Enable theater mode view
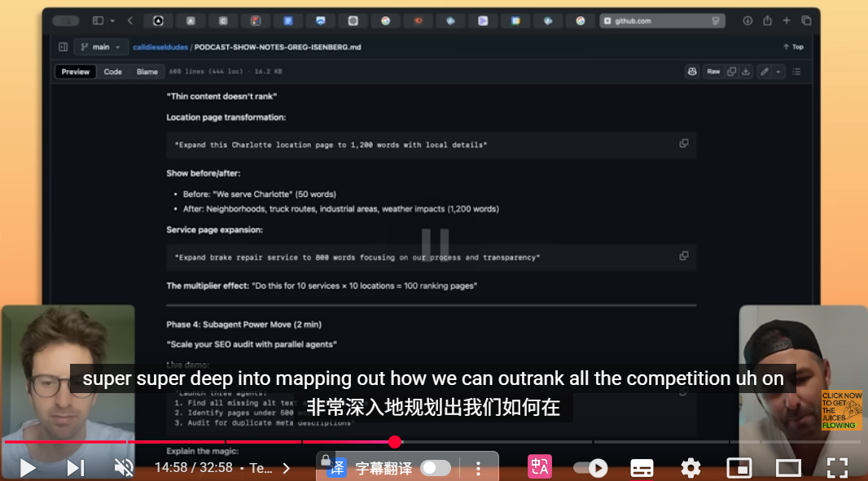868x481 pixels. (788, 468)
